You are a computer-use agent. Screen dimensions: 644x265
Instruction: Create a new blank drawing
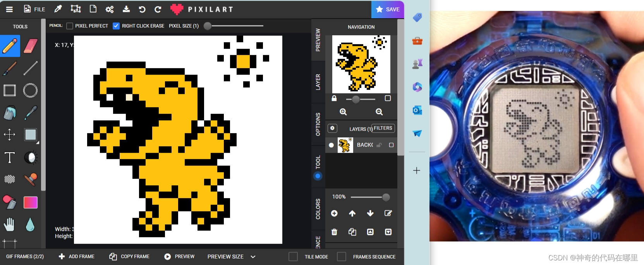[93, 9]
